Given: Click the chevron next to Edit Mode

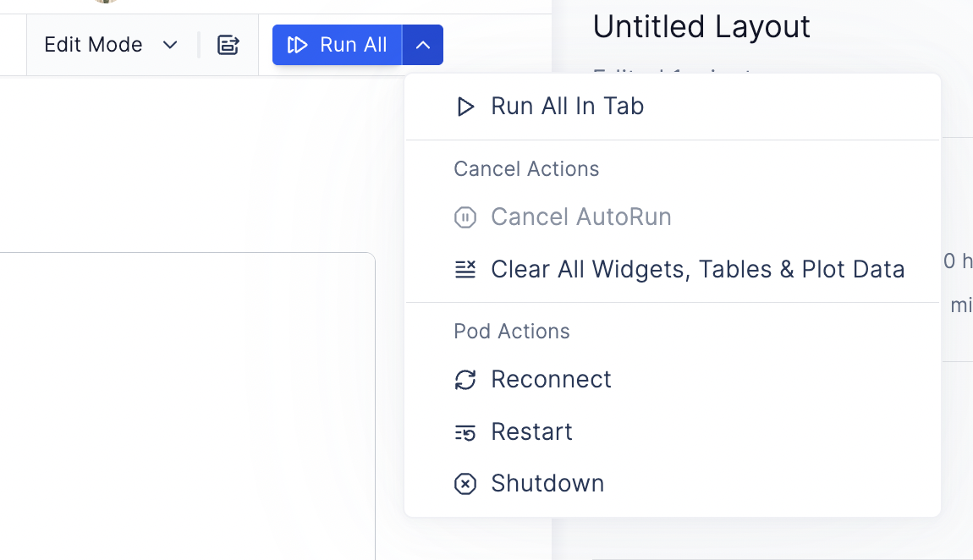Looking at the screenshot, I should click(170, 45).
